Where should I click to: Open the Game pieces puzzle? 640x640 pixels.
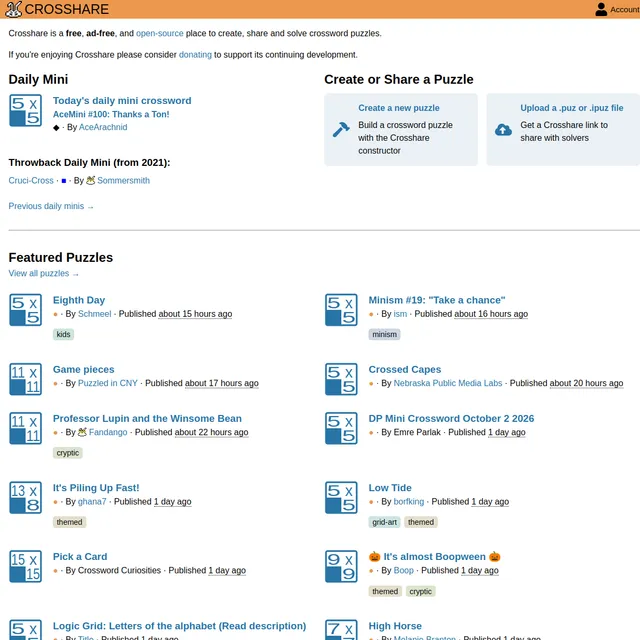point(84,370)
